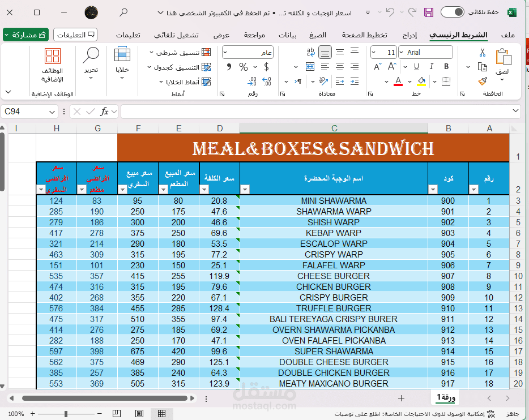Toggle Bold formatting
Viewport: 529px width, 420px height.
[446, 66]
